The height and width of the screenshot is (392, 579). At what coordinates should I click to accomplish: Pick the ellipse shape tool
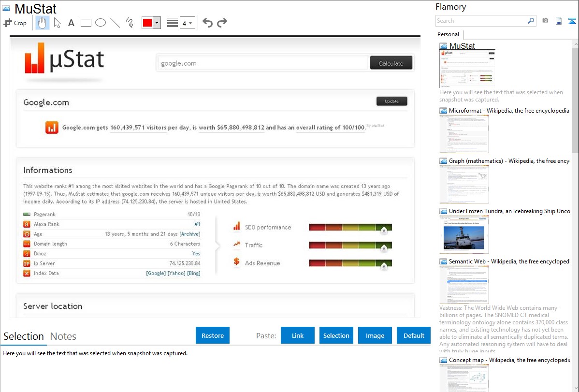(101, 23)
